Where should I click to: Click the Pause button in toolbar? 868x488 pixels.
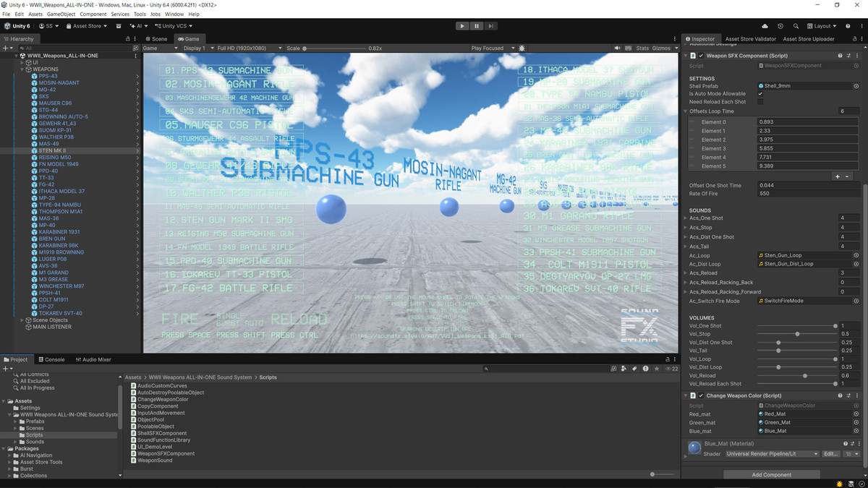(x=477, y=26)
